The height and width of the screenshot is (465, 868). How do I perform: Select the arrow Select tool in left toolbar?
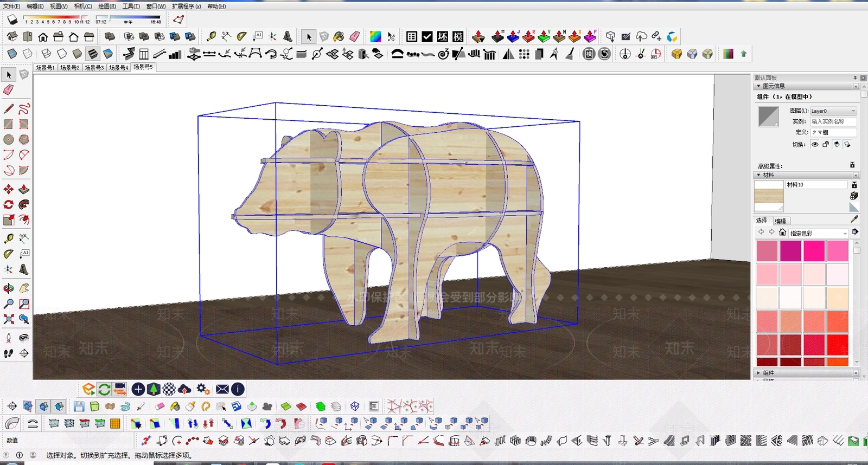pyautogui.click(x=9, y=75)
